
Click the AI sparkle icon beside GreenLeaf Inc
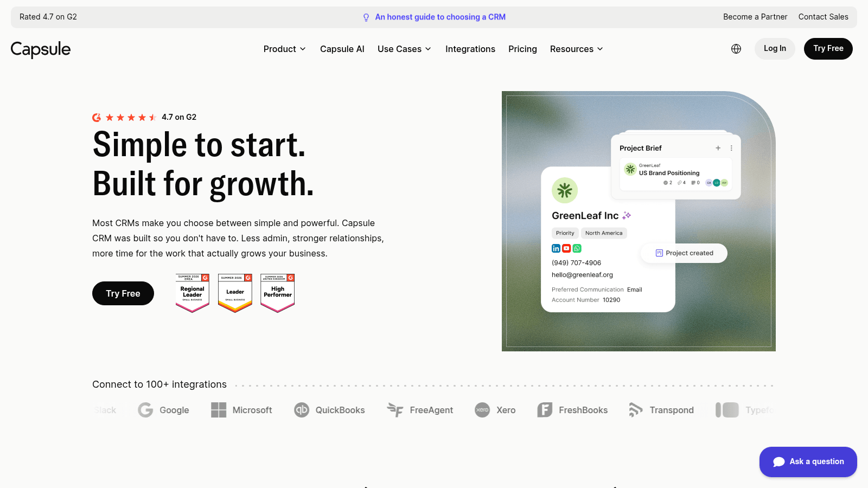pyautogui.click(x=627, y=215)
